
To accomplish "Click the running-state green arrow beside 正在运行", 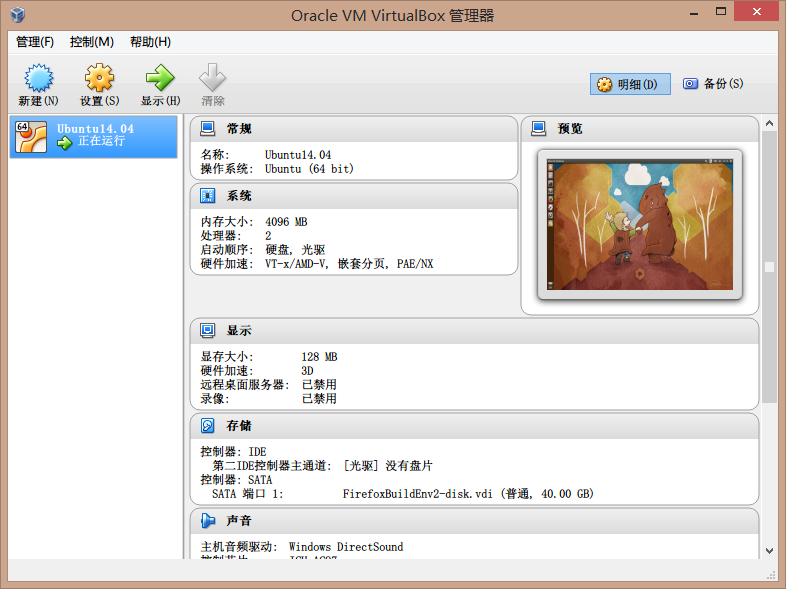I will [x=65, y=143].
